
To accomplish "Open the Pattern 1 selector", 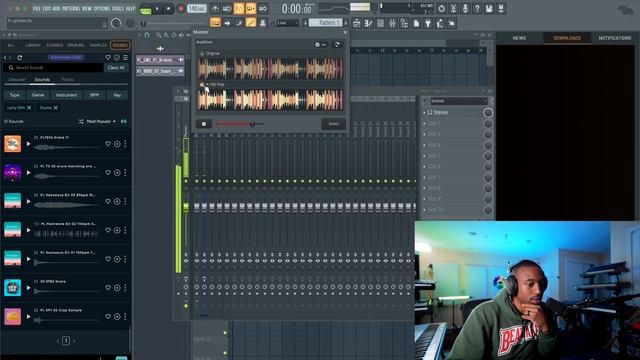I will [x=325, y=23].
